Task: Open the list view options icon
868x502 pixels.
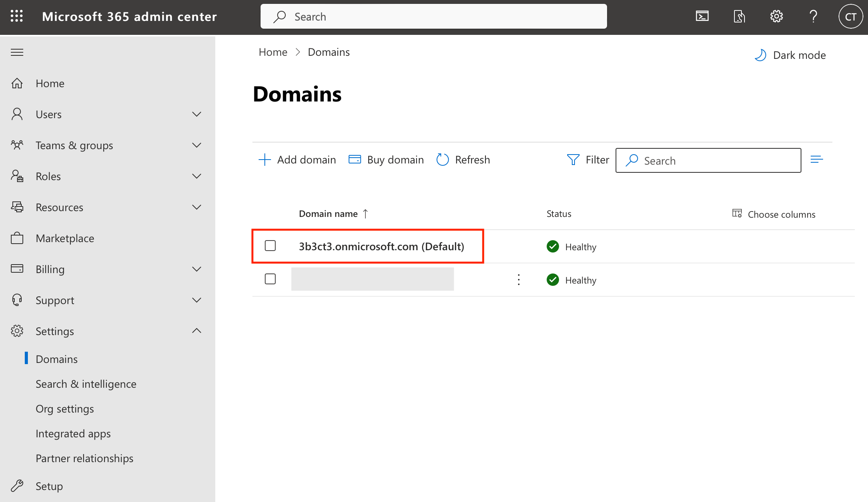Action: [x=817, y=160]
